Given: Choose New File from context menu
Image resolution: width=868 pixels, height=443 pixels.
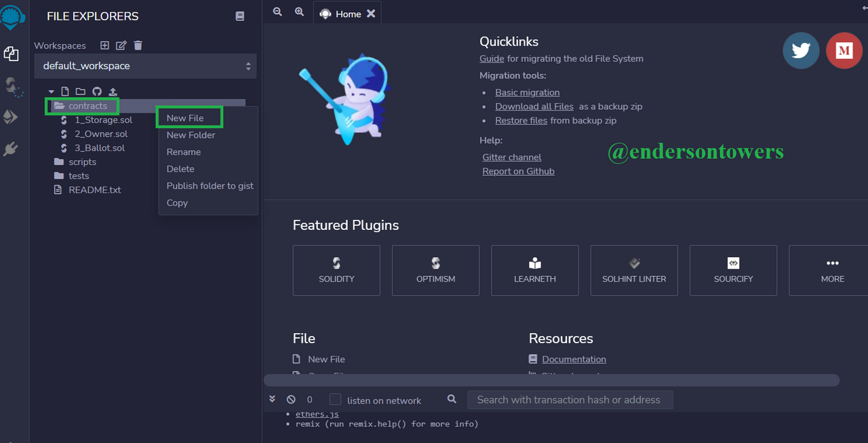Looking at the screenshot, I should [185, 118].
